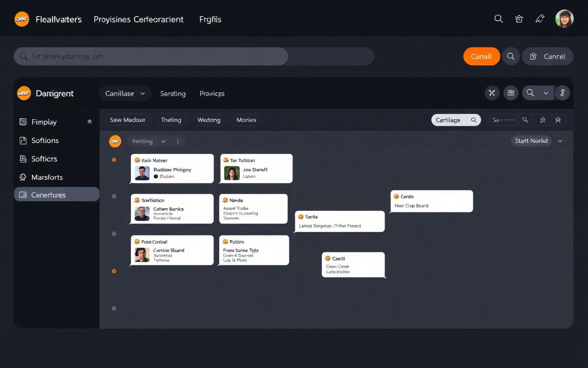Click the Statt Norhd button

(x=531, y=141)
